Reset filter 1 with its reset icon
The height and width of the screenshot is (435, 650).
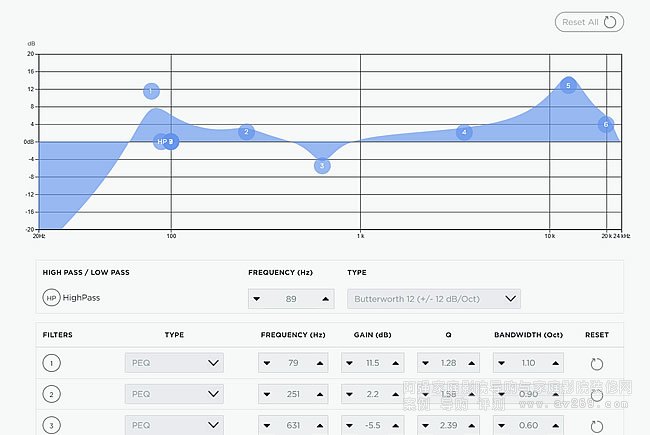pyautogui.click(x=597, y=364)
